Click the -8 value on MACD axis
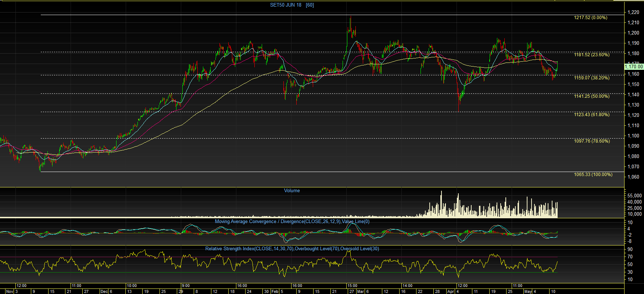The height and width of the screenshot is (294, 644). click(x=630, y=241)
